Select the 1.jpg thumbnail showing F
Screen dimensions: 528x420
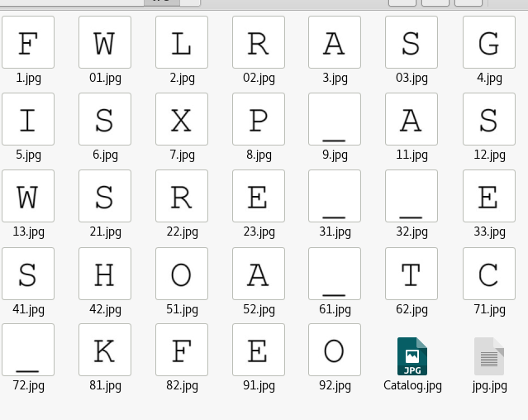(x=28, y=42)
